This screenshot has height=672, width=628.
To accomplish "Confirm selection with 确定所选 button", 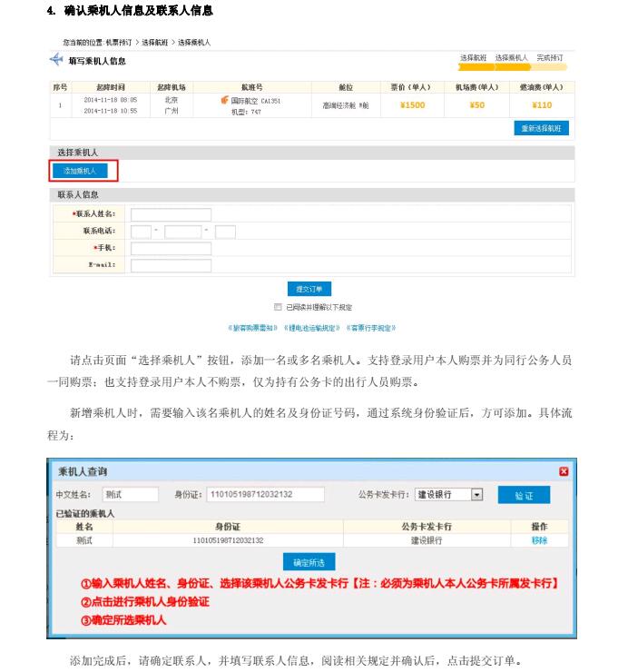I will tap(309, 561).
